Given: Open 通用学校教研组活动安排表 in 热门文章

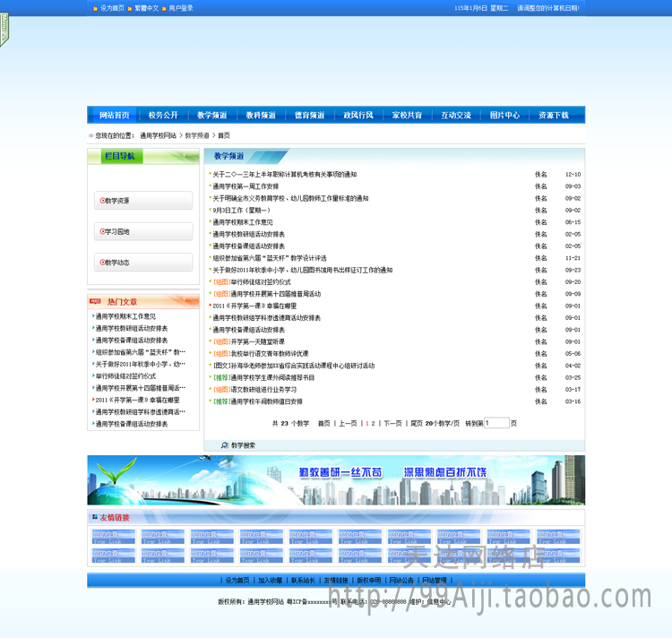Looking at the screenshot, I should (x=132, y=328).
